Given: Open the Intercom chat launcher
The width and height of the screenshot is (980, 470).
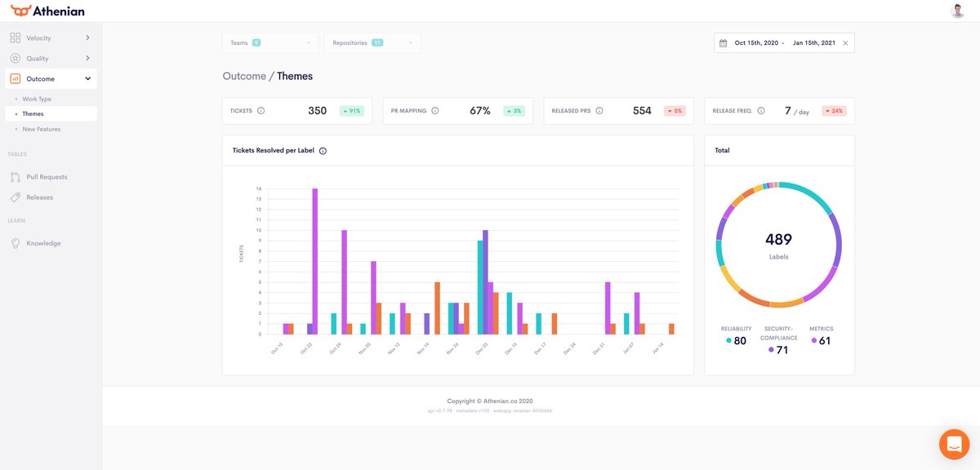Looking at the screenshot, I should coord(954,444).
